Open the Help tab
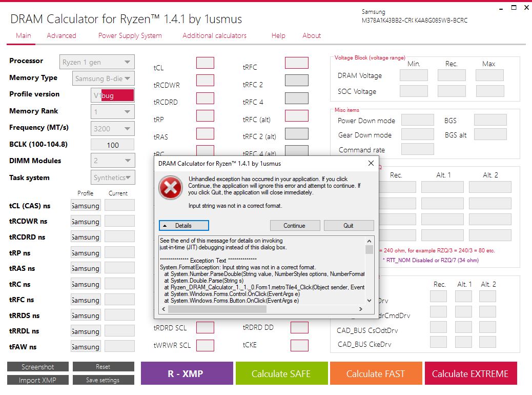The image size is (532, 395). tap(278, 36)
